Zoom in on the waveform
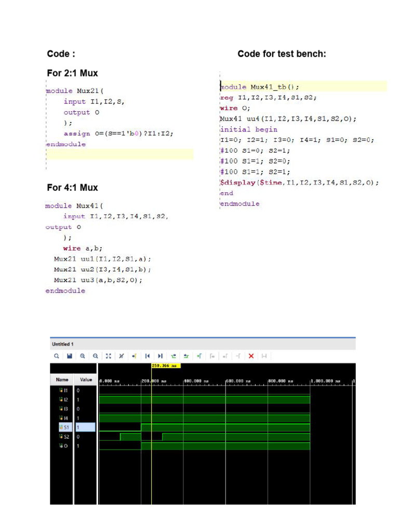 pyautogui.click(x=83, y=356)
